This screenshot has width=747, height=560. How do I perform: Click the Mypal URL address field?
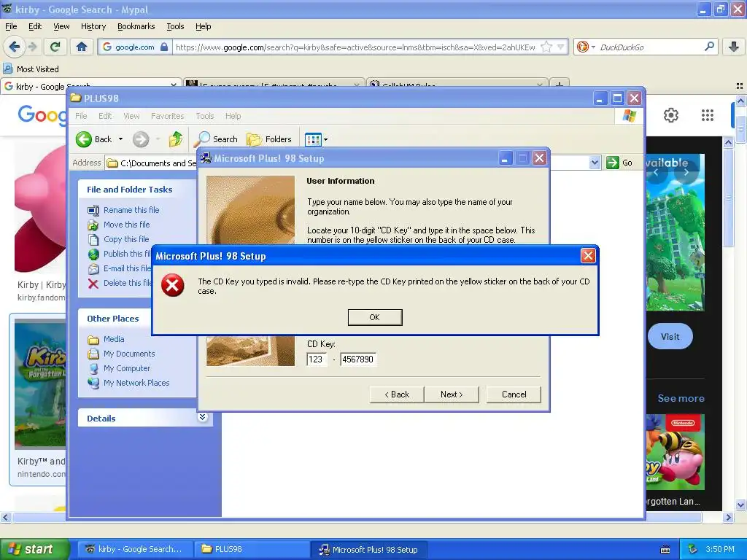[355, 47]
